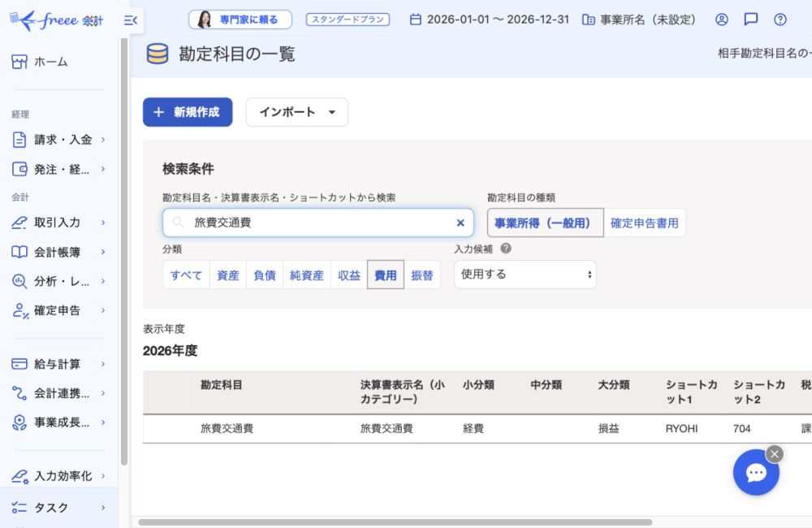This screenshot has width=812, height=528.
Task: Click the タスク sidebar label
Action: [x=50, y=507]
